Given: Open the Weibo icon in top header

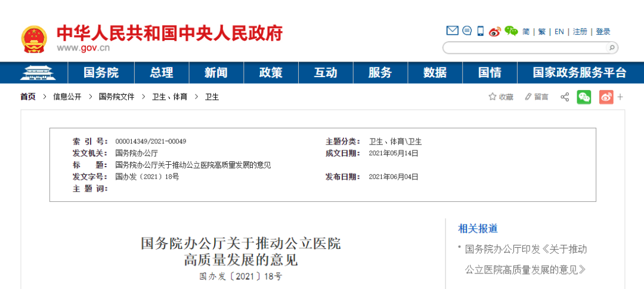Looking at the screenshot, I should click(x=495, y=32).
